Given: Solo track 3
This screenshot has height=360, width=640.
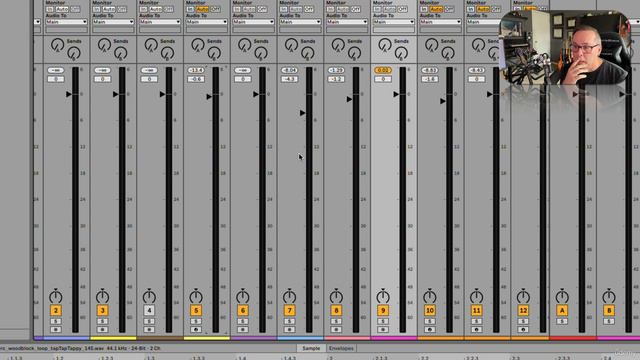Looking at the screenshot, I should pyautogui.click(x=102, y=322).
